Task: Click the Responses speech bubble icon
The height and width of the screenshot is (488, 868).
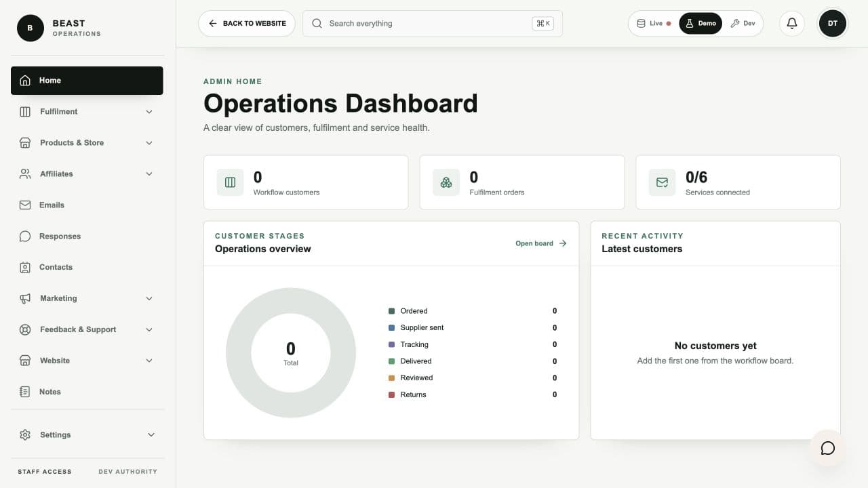Action: [x=25, y=237]
